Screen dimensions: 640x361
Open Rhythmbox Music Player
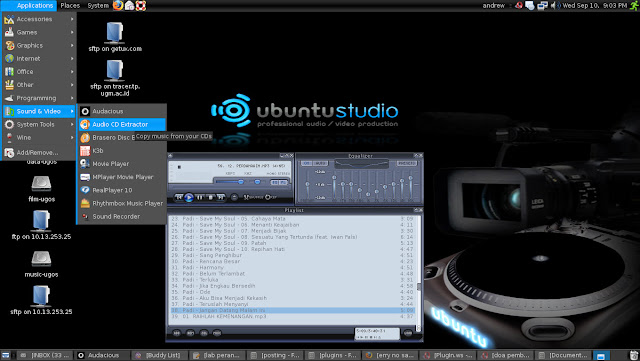tap(122, 203)
